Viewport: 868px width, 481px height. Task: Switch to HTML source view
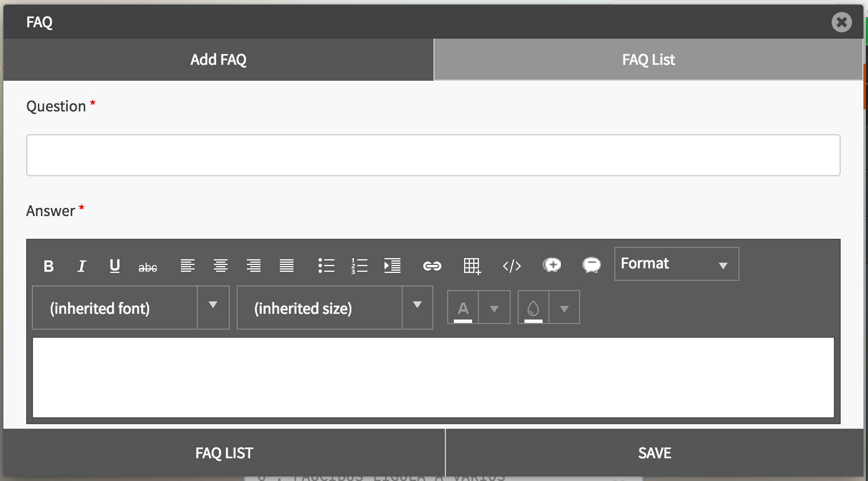point(511,266)
